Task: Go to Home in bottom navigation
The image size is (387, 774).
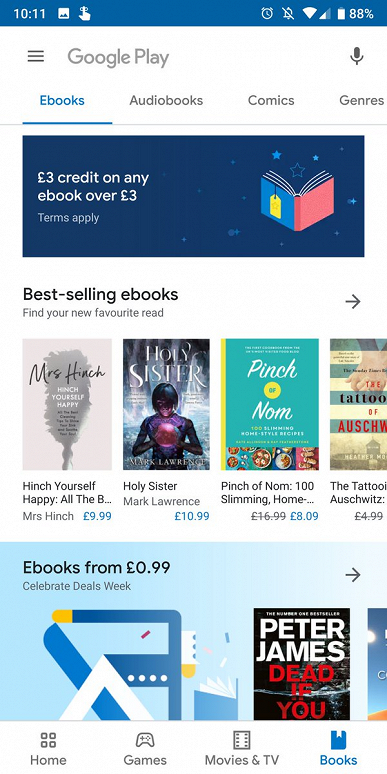Action: [48, 748]
